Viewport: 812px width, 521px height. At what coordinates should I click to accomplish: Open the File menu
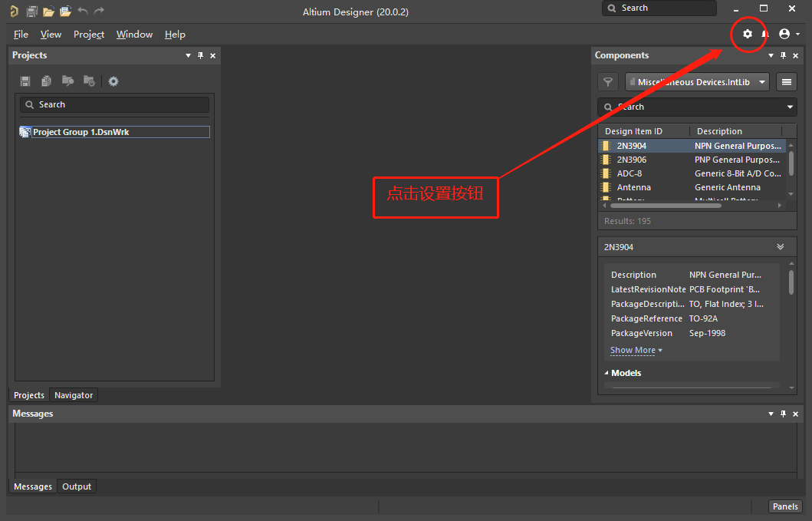[x=21, y=35]
